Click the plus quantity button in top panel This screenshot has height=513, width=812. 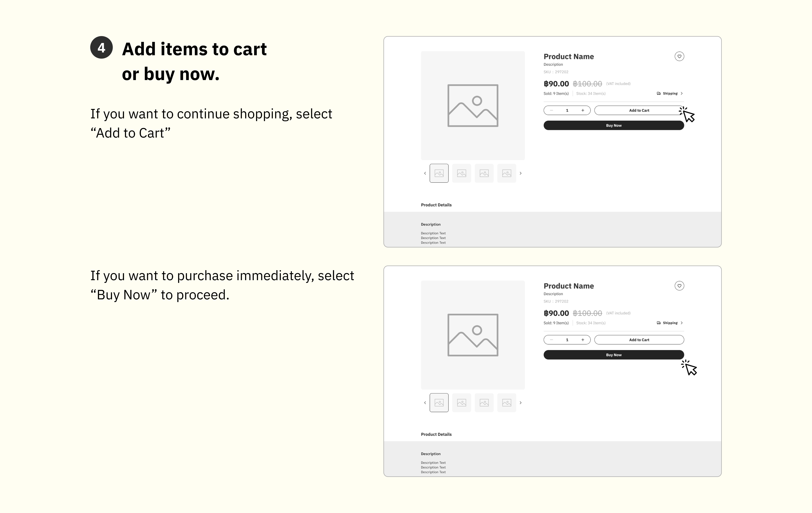(x=583, y=110)
